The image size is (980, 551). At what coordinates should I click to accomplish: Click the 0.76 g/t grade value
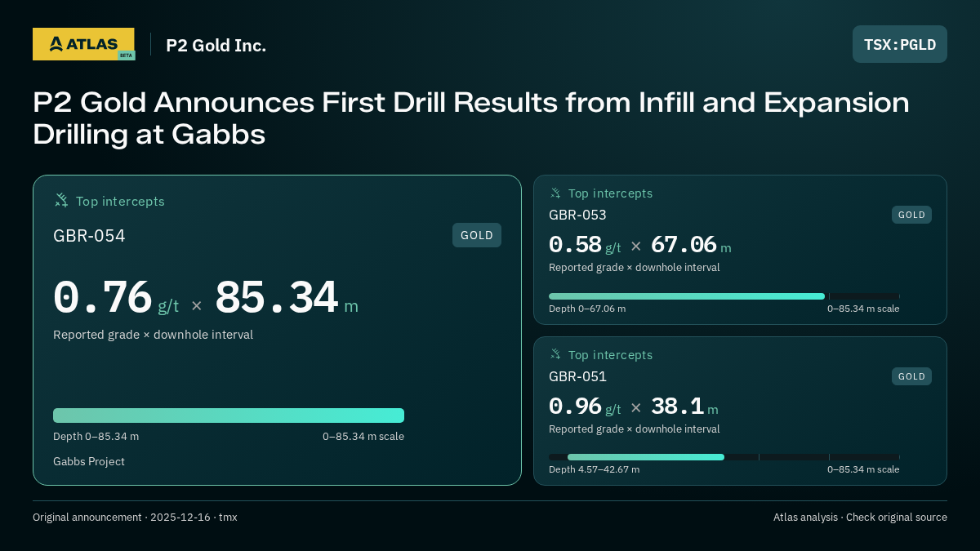[116, 298]
